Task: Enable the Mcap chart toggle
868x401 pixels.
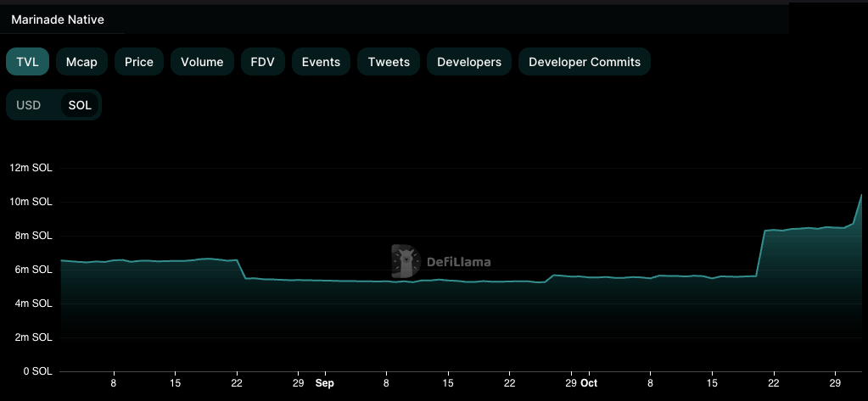Action: (81, 62)
